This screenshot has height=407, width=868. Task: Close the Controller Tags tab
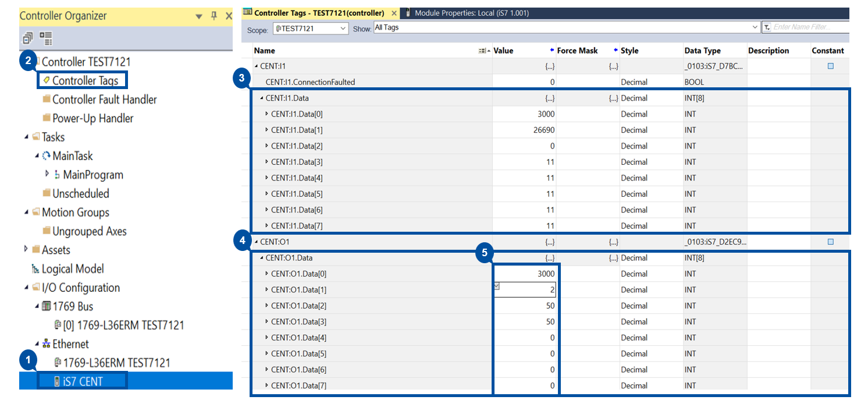point(394,13)
